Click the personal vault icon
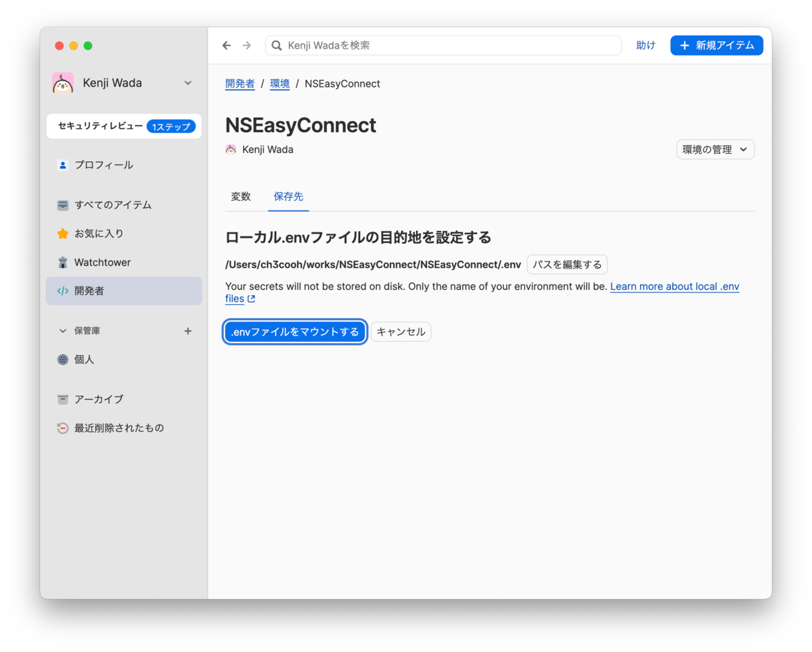 coord(63,360)
